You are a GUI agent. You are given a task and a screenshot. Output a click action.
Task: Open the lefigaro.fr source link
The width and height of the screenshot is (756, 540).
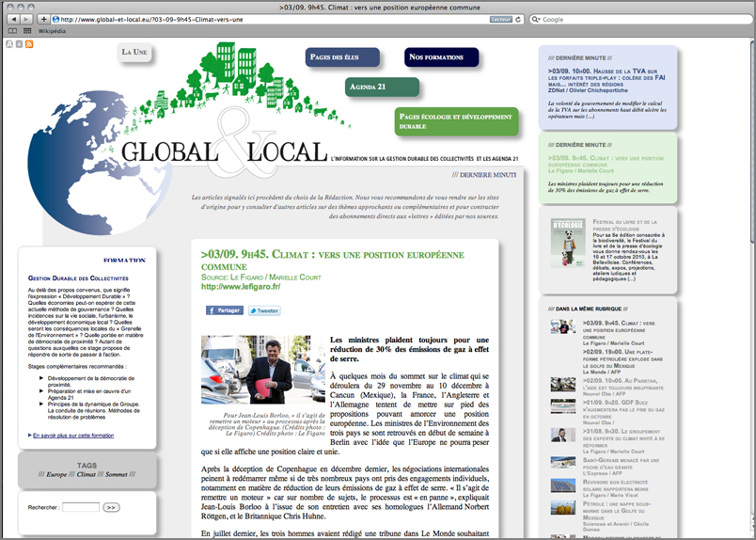(x=241, y=287)
